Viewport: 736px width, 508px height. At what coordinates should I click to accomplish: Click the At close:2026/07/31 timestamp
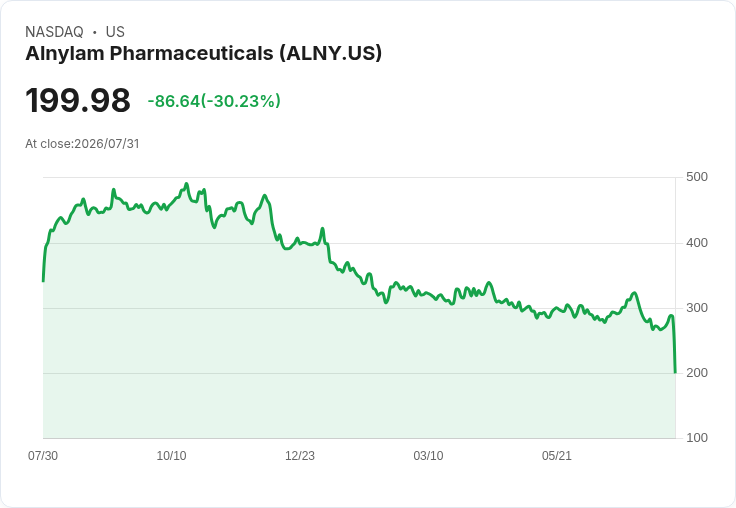(82, 144)
